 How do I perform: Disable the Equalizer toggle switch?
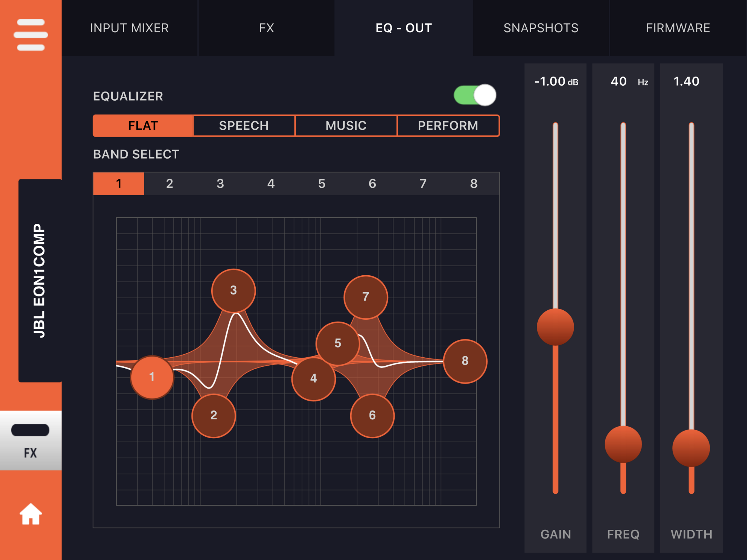[475, 95]
